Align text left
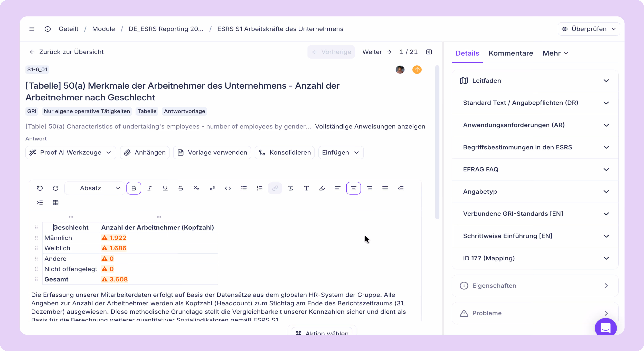Image resolution: width=644 pixels, height=351 pixels. [x=337, y=188]
